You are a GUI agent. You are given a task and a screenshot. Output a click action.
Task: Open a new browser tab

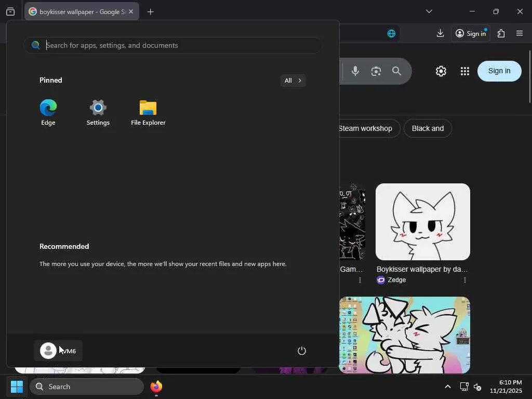coord(150,12)
